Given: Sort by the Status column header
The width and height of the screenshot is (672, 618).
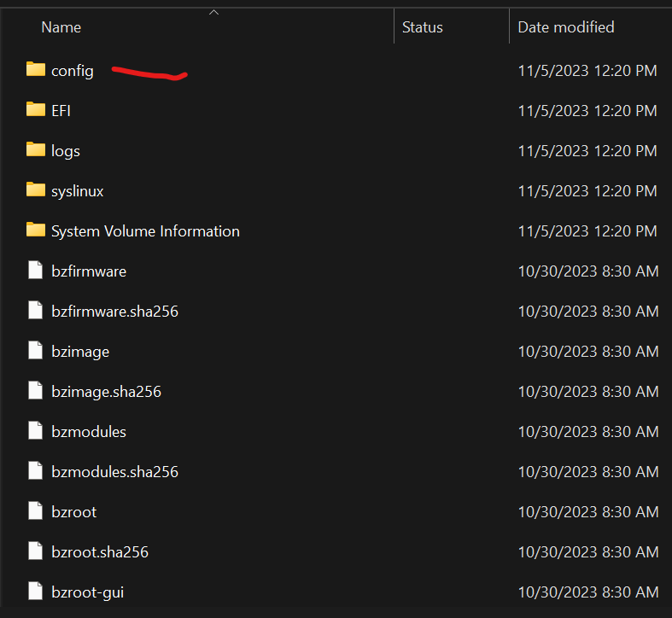Looking at the screenshot, I should (422, 27).
